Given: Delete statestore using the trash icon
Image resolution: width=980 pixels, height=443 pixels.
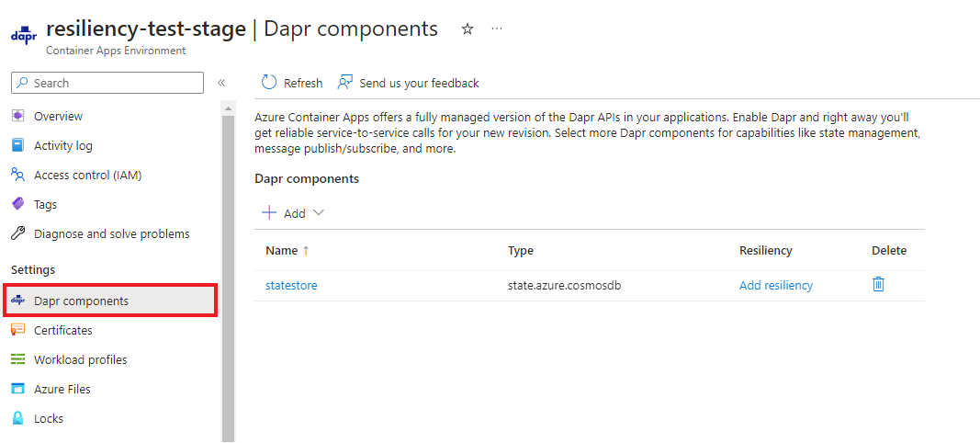Looking at the screenshot, I should pos(878,285).
